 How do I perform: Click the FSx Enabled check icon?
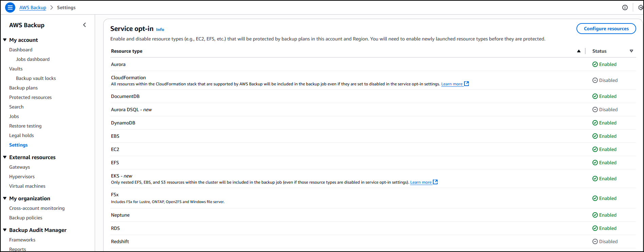pyautogui.click(x=595, y=198)
